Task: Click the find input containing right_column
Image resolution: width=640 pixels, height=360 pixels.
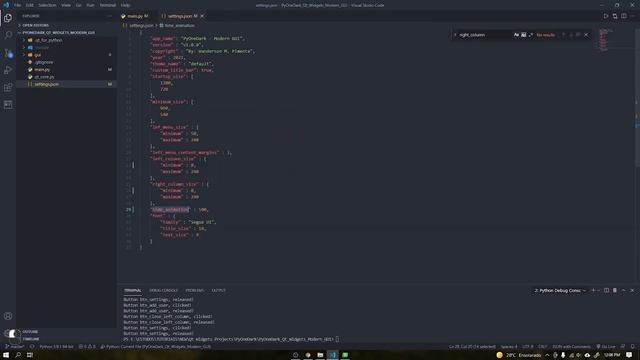Action: 485,35
